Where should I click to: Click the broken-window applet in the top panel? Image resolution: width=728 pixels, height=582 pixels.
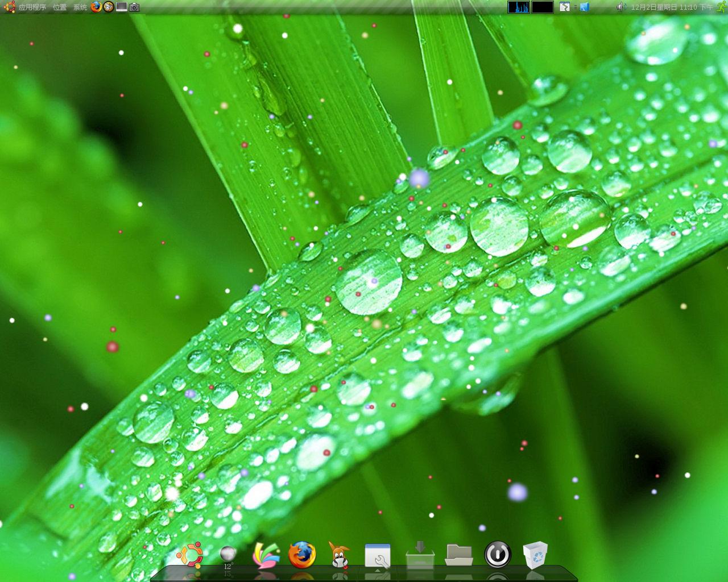(565, 7)
